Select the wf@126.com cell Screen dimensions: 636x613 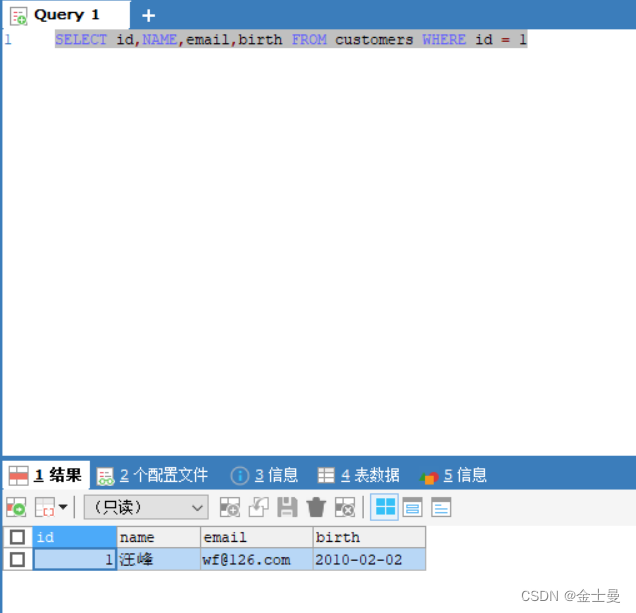click(257, 559)
